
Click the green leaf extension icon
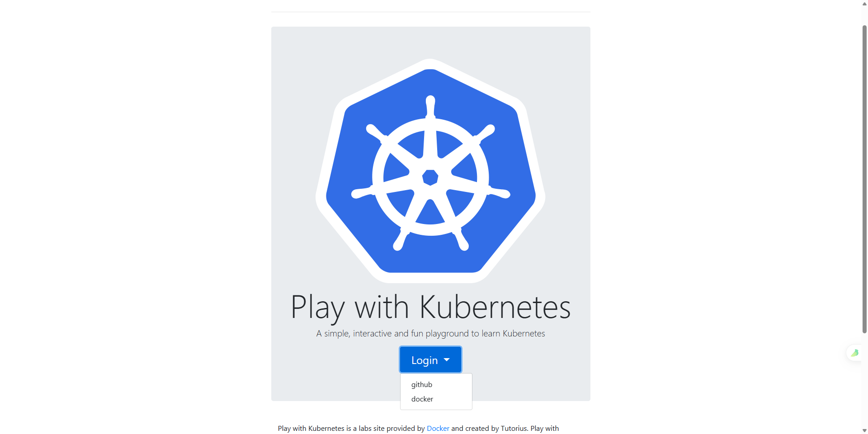(854, 353)
